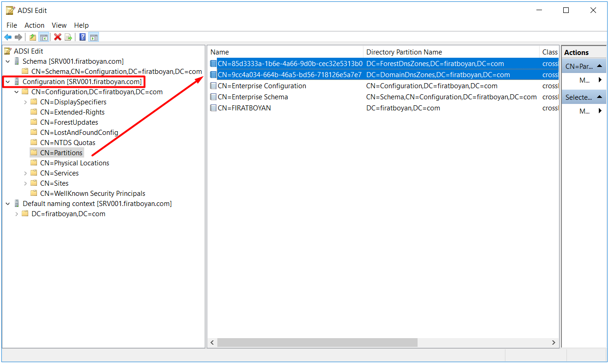Select the CN=85d3333a-1b6e-4a66-9d0b-cec32e5313b0 row

tap(290, 64)
